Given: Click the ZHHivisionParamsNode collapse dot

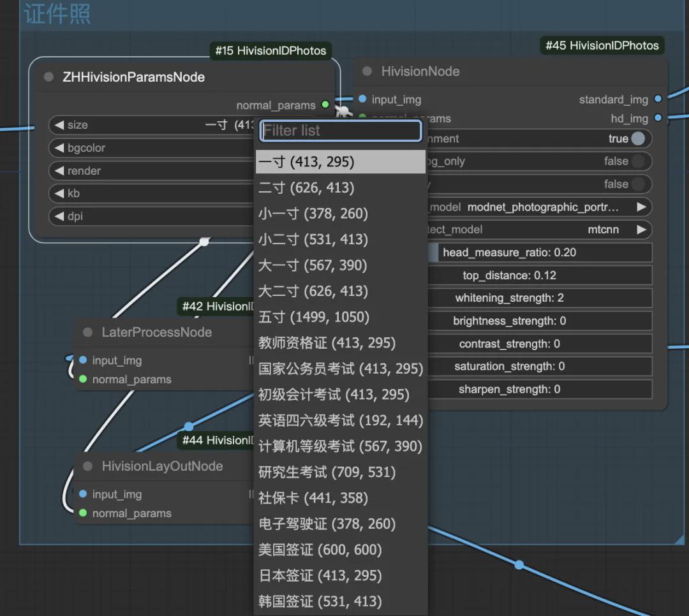Looking at the screenshot, I should [x=48, y=77].
